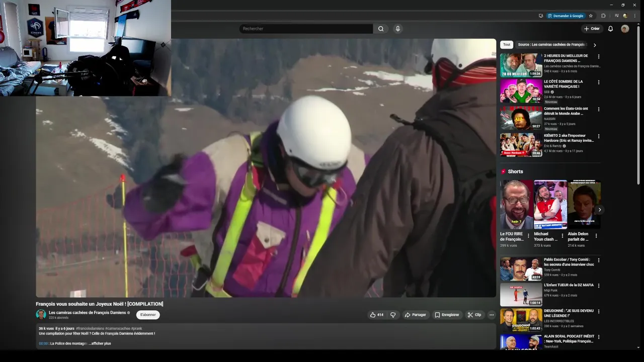Open the YouTube account avatar menu

click(625, 29)
